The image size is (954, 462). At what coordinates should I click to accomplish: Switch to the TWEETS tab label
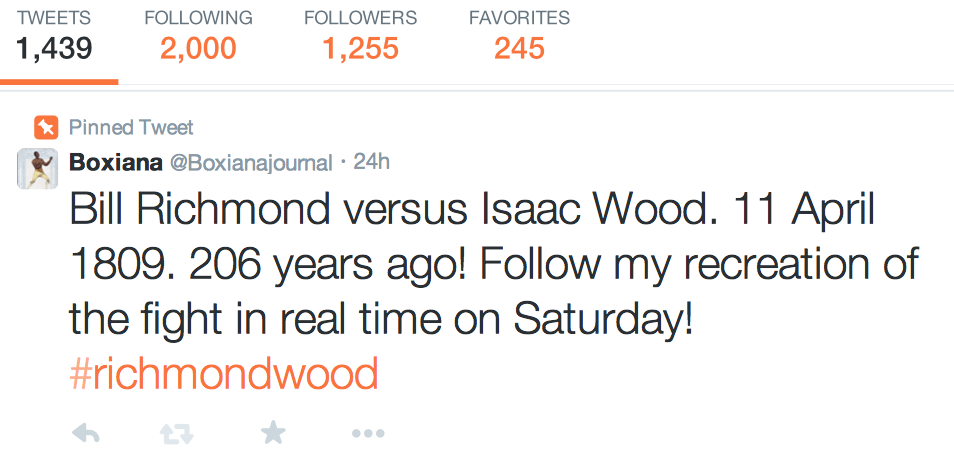click(x=54, y=18)
